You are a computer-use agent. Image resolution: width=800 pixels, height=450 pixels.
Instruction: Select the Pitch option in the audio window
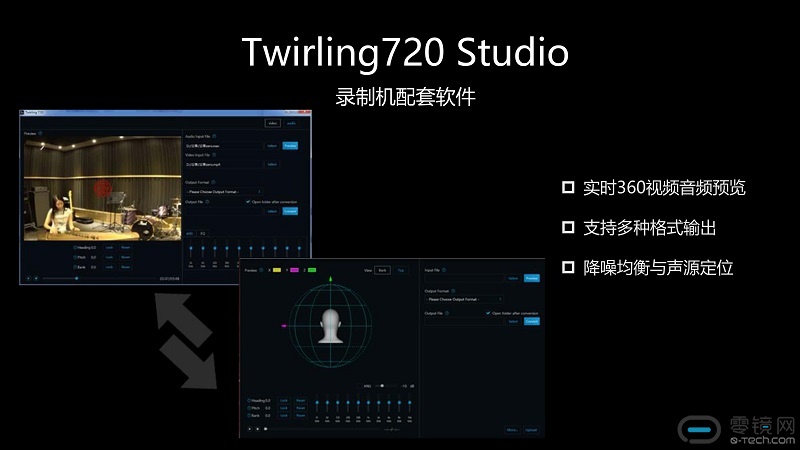249,408
